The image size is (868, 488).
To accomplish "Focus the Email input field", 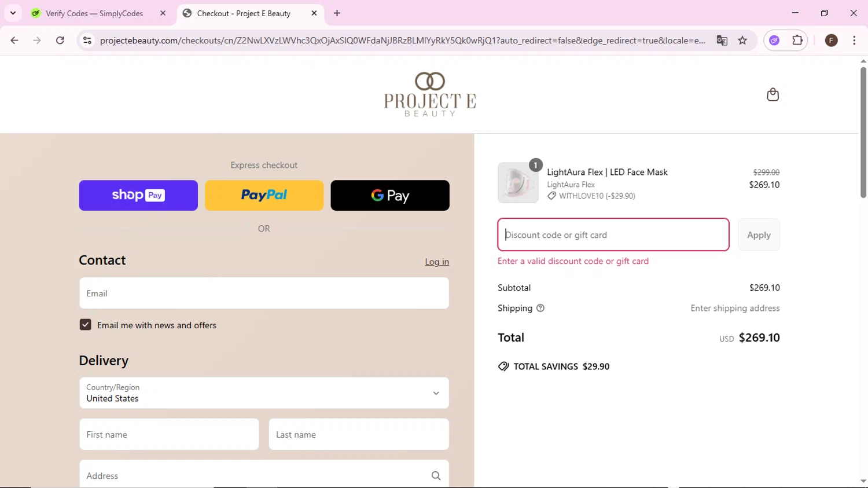I will (x=264, y=293).
